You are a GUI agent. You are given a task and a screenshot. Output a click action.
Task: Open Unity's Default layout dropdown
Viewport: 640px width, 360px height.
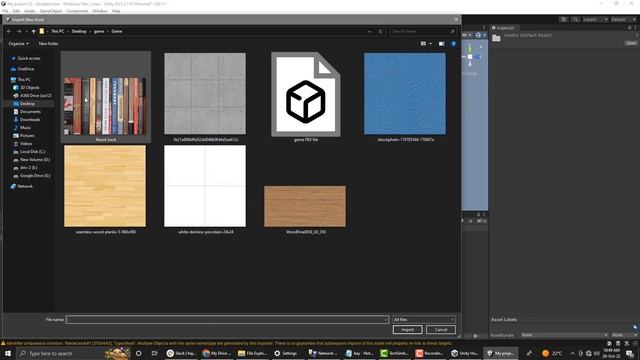[623, 19]
